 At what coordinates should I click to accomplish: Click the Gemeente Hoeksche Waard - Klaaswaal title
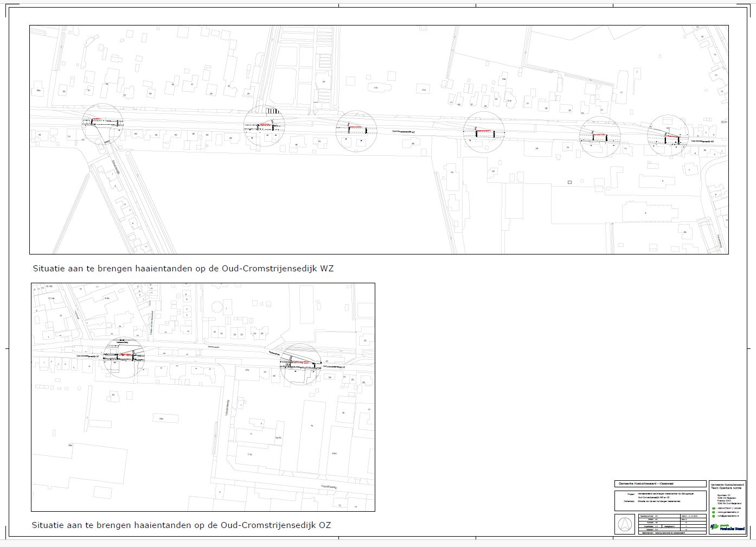[646, 484]
